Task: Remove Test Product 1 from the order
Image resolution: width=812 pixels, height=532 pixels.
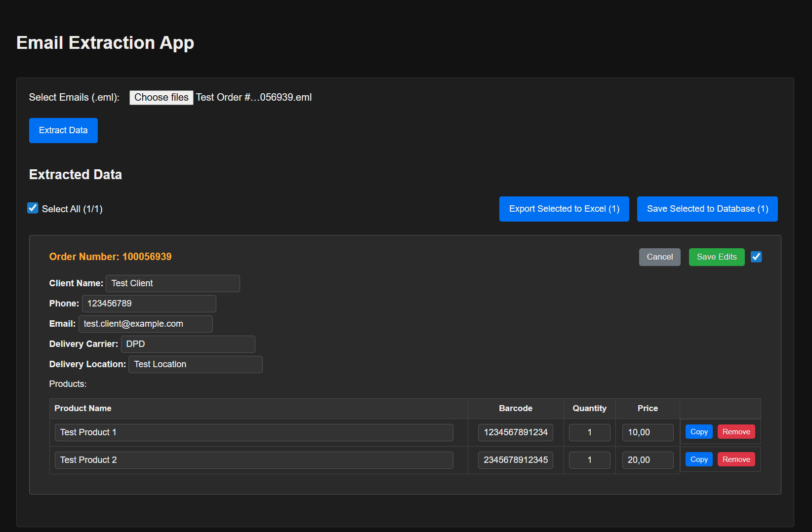Action: 736,431
